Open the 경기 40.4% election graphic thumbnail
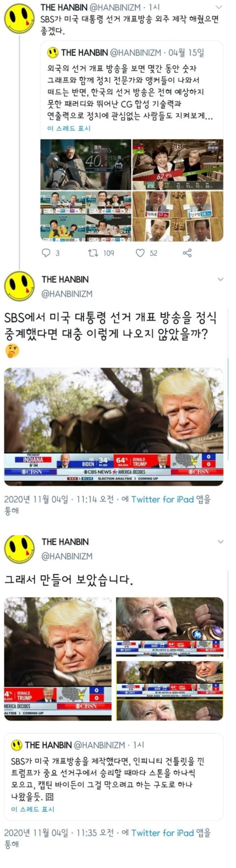The image size is (236, 868). point(86,165)
